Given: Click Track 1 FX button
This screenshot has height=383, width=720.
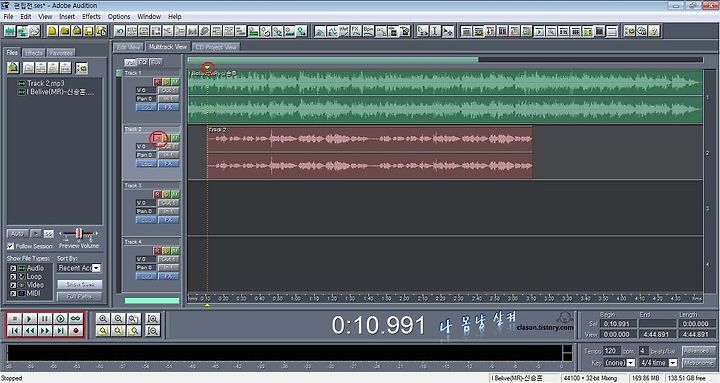Looking at the screenshot, I should coord(168,107).
